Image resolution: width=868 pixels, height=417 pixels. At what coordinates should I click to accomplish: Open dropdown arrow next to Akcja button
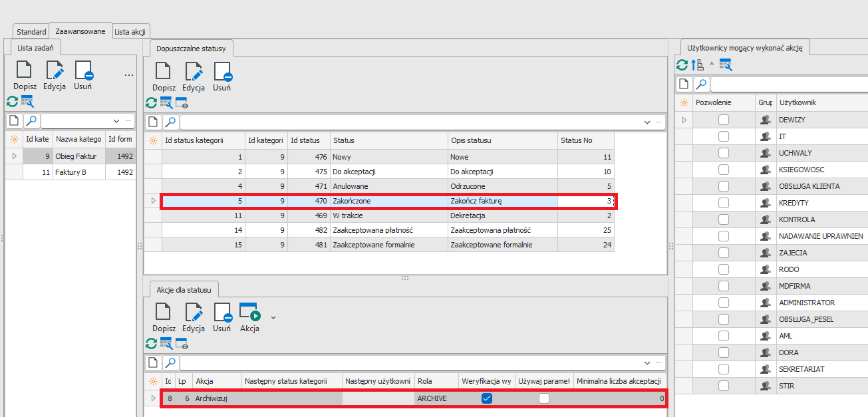pyautogui.click(x=273, y=317)
